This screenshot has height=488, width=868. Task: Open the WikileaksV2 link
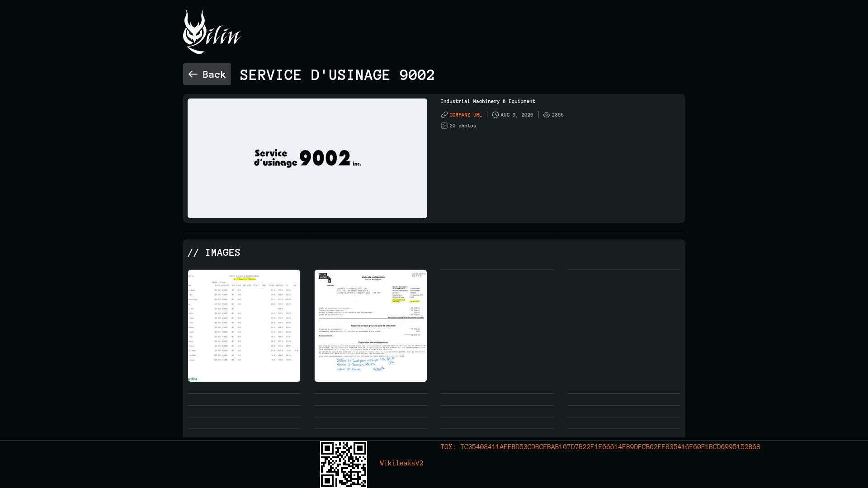[401, 463]
